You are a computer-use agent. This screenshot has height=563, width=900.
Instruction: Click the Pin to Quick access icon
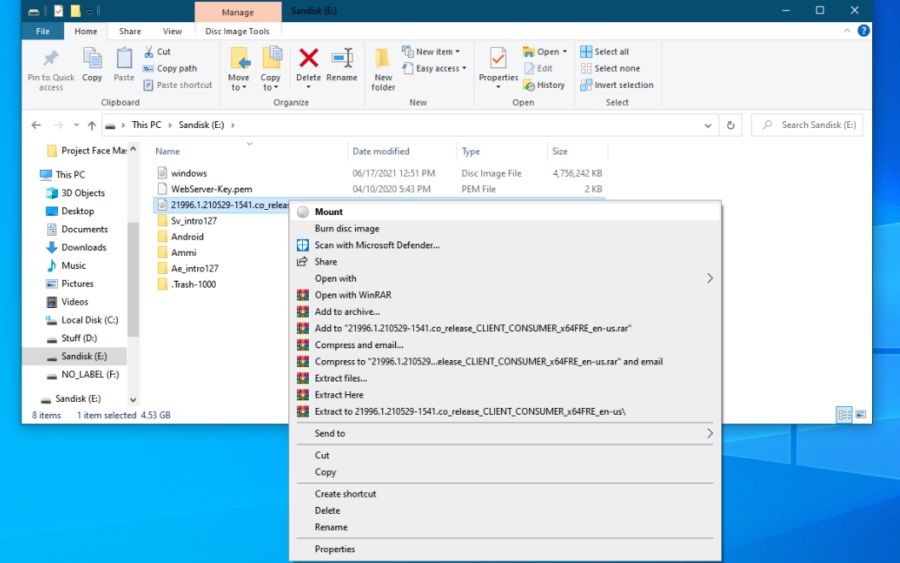tap(50, 58)
